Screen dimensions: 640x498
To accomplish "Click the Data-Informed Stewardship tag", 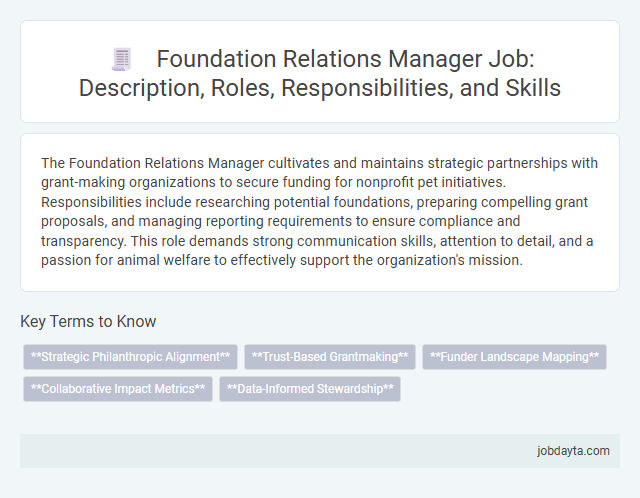I will (310, 389).
